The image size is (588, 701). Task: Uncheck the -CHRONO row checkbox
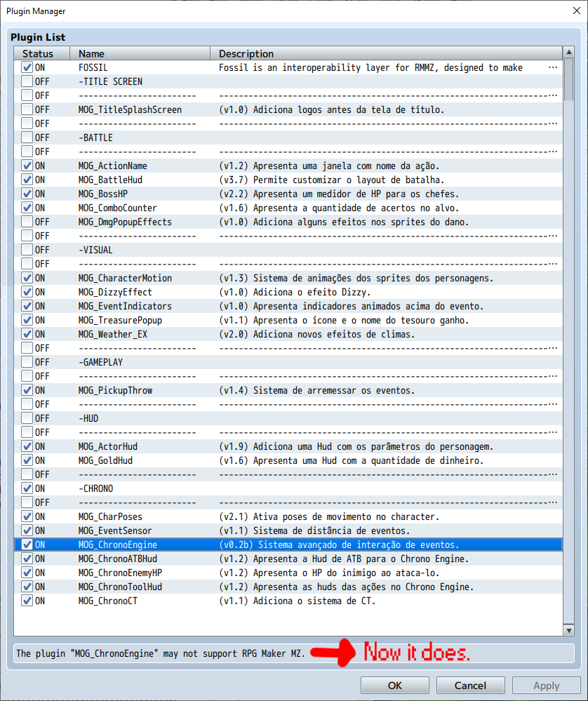point(27,488)
